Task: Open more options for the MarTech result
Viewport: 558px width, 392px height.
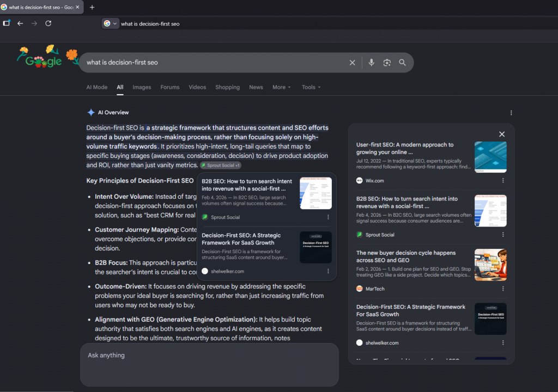Action: 503,289
